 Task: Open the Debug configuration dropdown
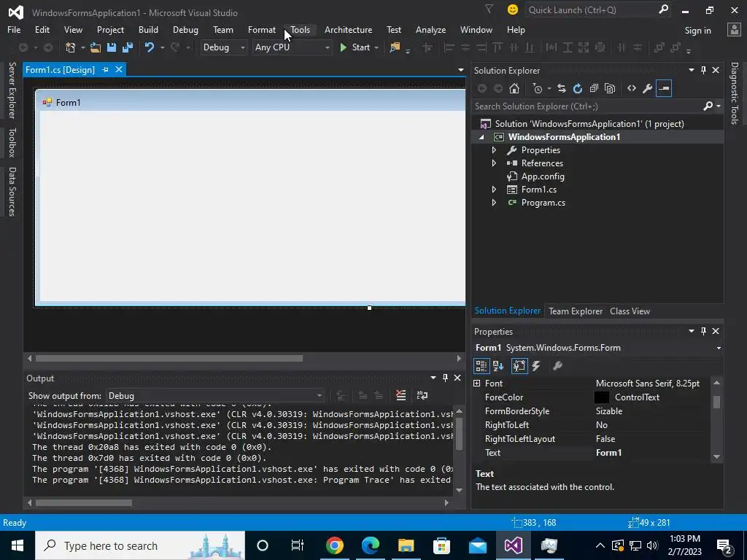[x=223, y=47]
